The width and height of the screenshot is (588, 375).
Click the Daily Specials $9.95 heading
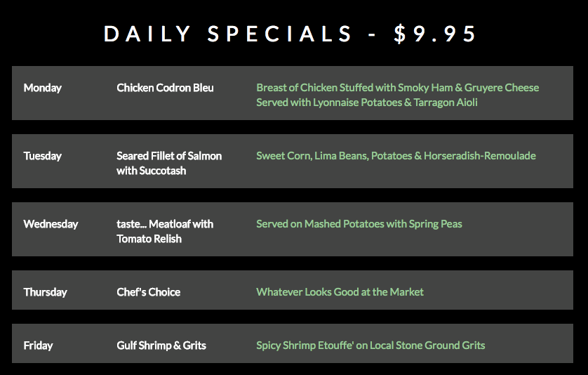pos(290,34)
